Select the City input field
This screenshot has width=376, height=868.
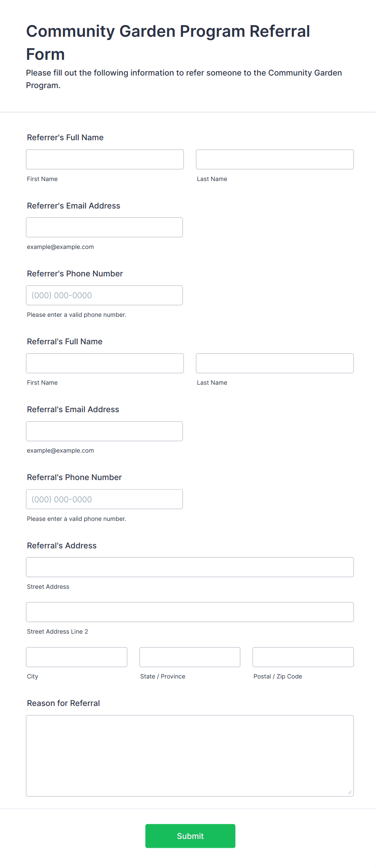point(76,657)
